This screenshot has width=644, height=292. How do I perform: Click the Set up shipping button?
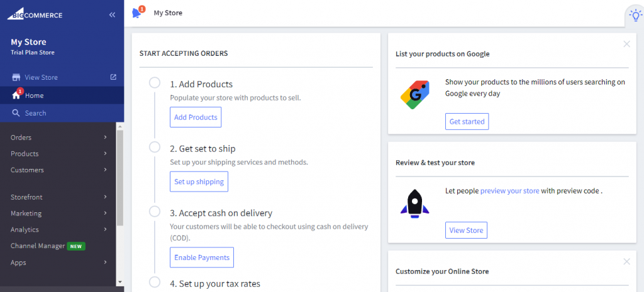(x=199, y=181)
